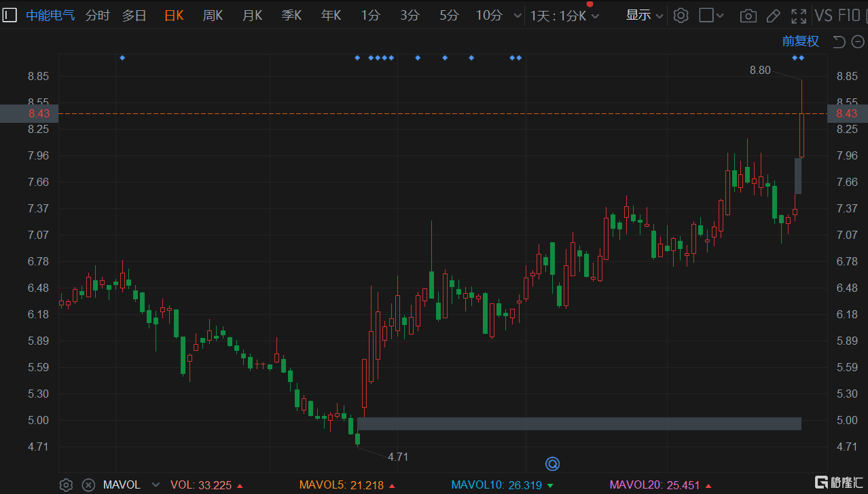The height and width of the screenshot is (494, 868).
Task: Open MAVOL indicator settings gear
Action: [x=66, y=484]
